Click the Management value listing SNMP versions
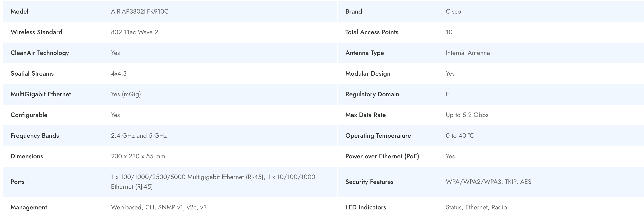This screenshot has width=644, height=217. tap(158, 207)
